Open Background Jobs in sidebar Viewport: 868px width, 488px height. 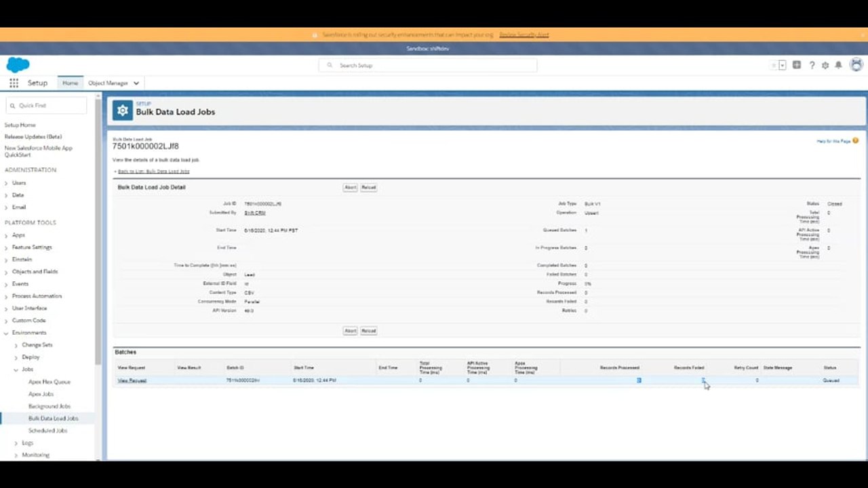pos(50,406)
